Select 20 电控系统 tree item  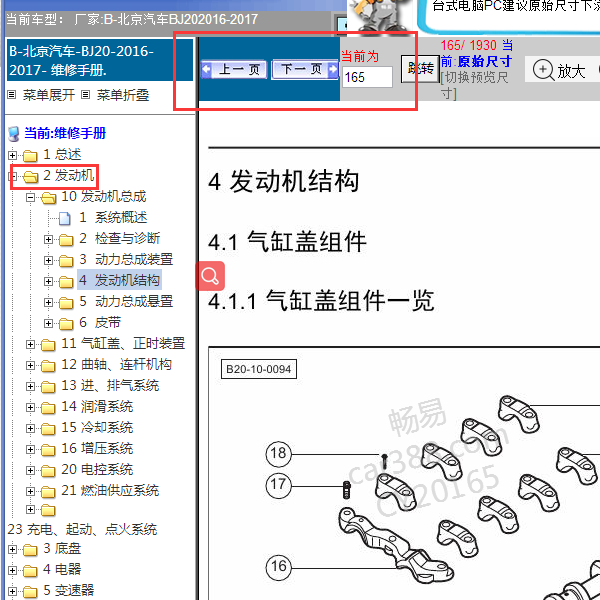97,470
